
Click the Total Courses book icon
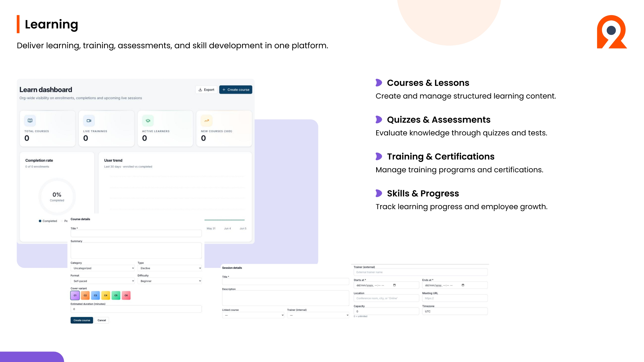tap(30, 121)
